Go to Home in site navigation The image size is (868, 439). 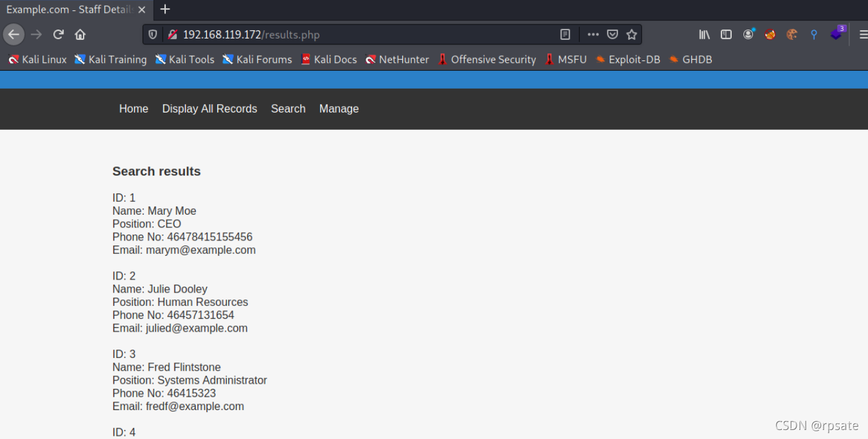(134, 109)
